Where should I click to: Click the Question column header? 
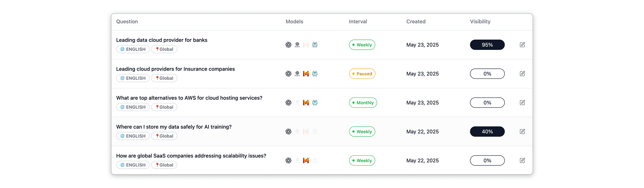127,21
